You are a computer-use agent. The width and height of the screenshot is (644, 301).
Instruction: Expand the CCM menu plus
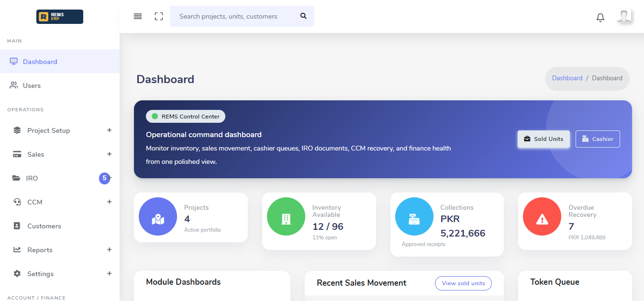click(109, 202)
